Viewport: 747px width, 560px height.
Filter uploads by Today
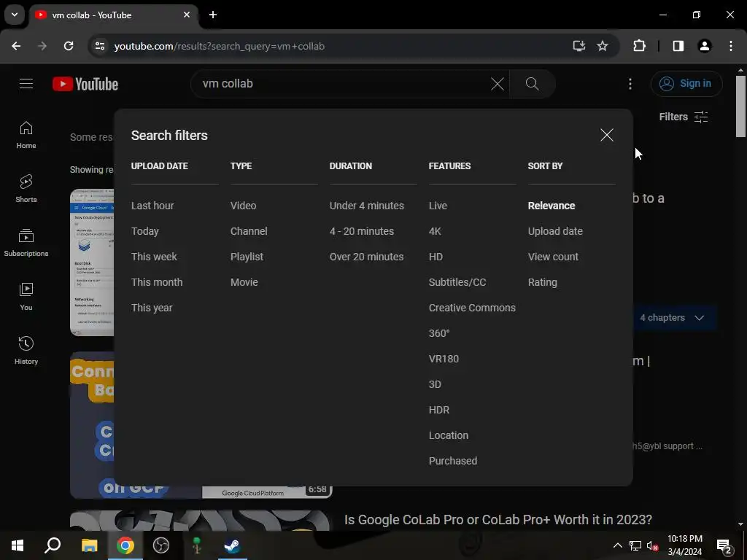(145, 231)
